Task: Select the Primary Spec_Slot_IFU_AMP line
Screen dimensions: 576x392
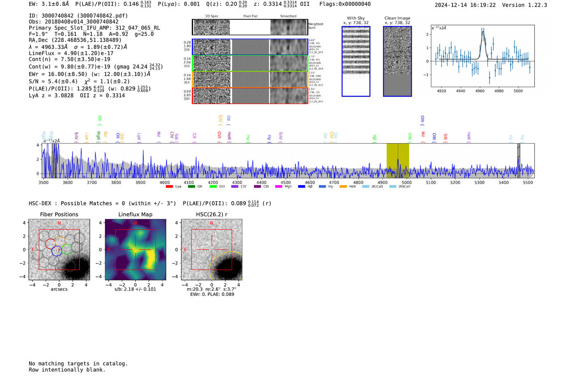Action: (95, 28)
